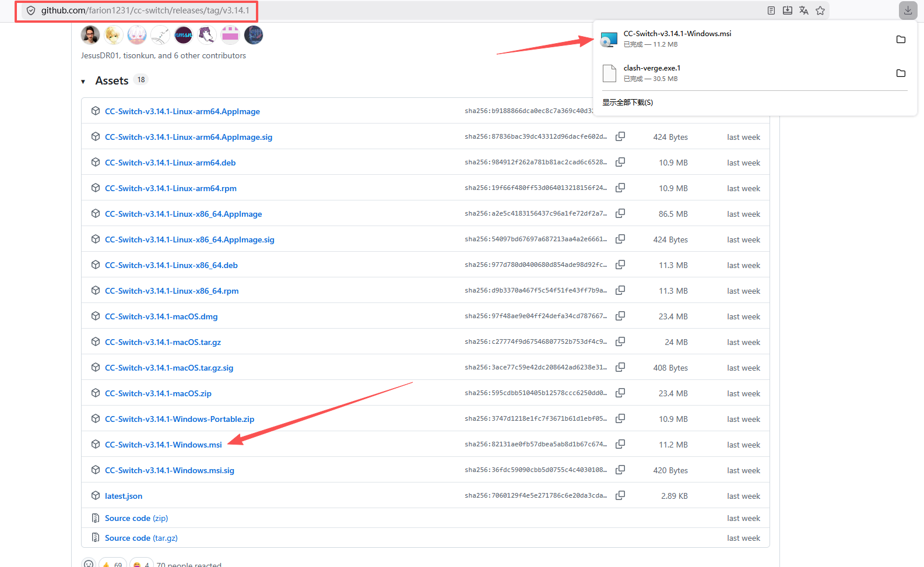Download CC-Switch-v3.14.1-macOS.tar.gz
924x567 pixels.
click(163, 342)
